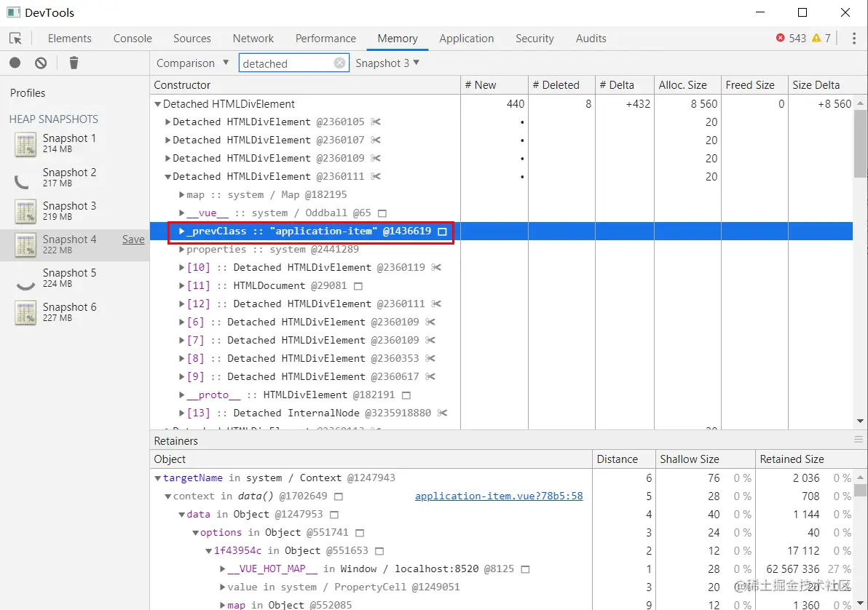Click the red error count 543

(x=791, y=38)
